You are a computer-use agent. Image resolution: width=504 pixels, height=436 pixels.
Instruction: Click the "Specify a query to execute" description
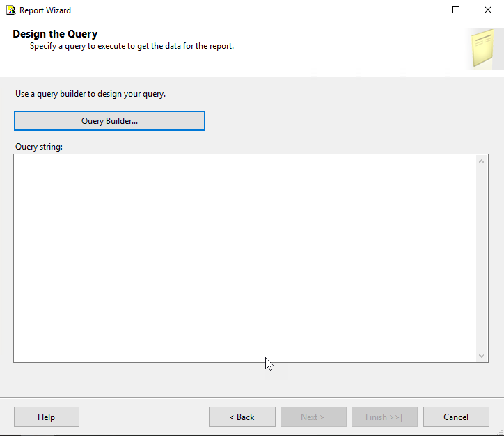132,47
